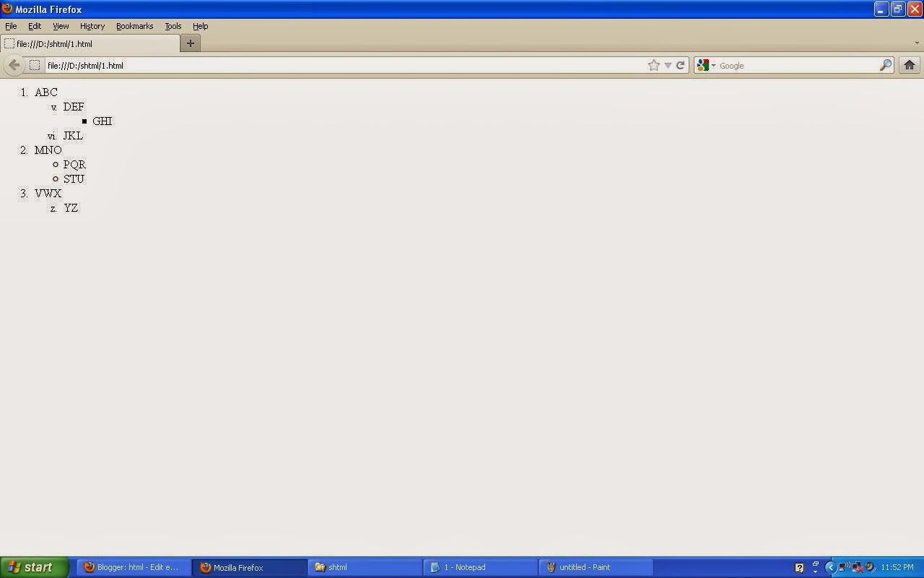This screenshot has width=924, height=578.
Task: Click the search magnifier icon
Action: (886, 65)
